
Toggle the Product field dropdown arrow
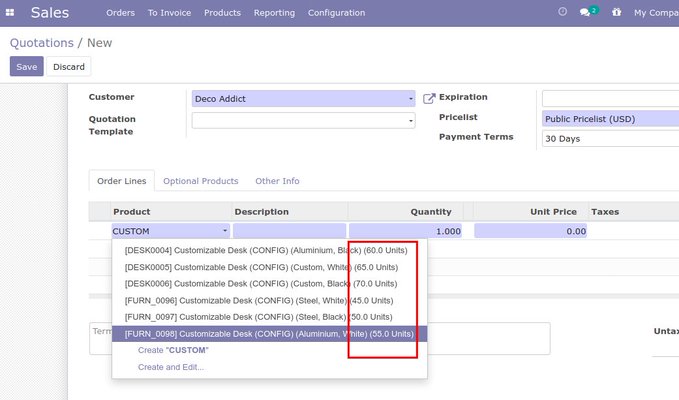point(225,231)
